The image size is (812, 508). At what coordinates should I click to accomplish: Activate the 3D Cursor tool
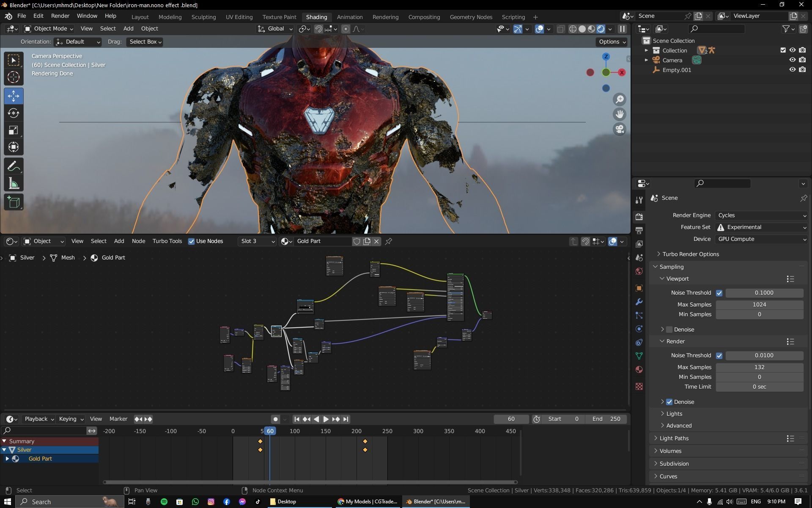[x=14, y=77]
